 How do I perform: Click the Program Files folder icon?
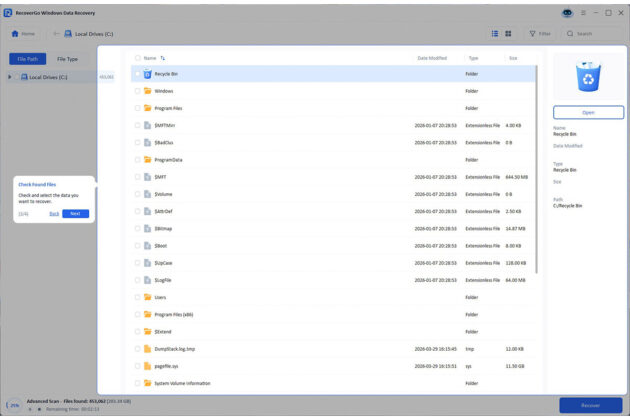(x=147, y=108)
